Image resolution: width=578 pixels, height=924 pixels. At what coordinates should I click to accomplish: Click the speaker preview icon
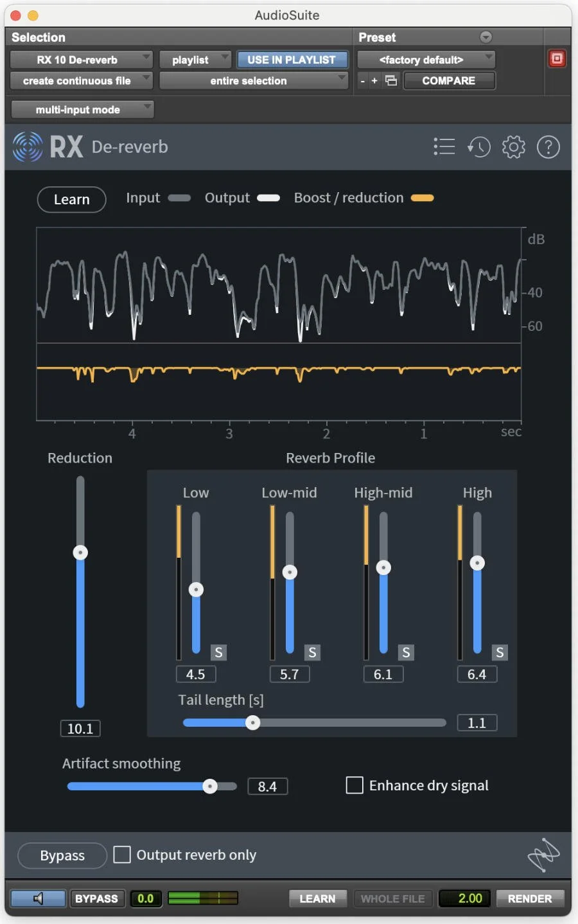tap(38, 898)
